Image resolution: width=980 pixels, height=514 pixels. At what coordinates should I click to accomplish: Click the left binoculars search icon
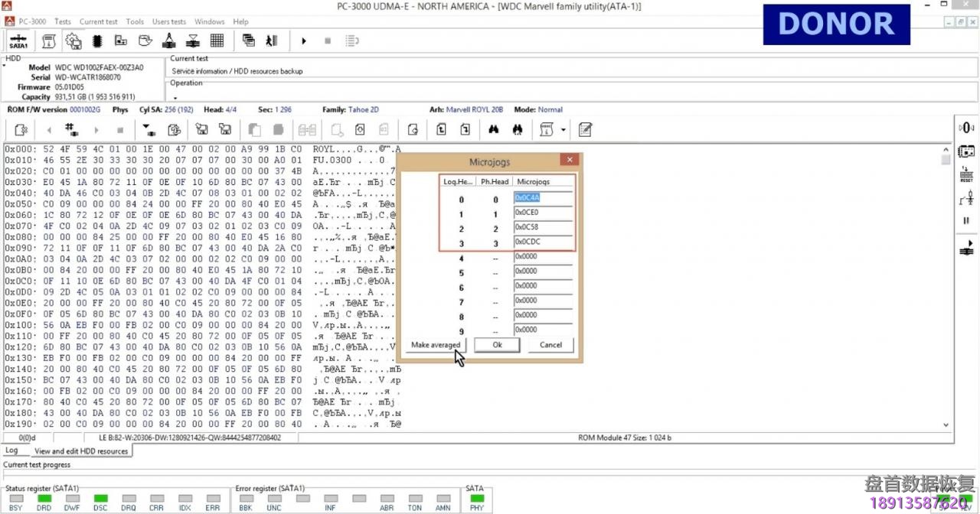(x=495, y=130)
